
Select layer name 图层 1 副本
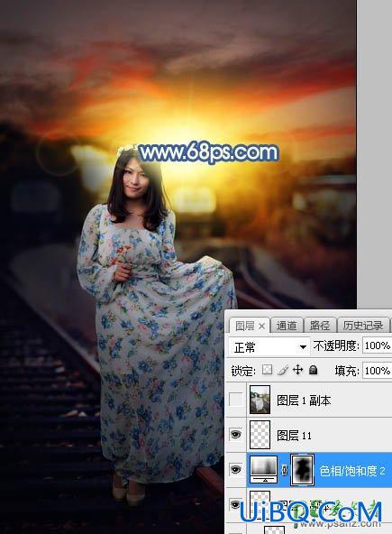click(304, 400)
